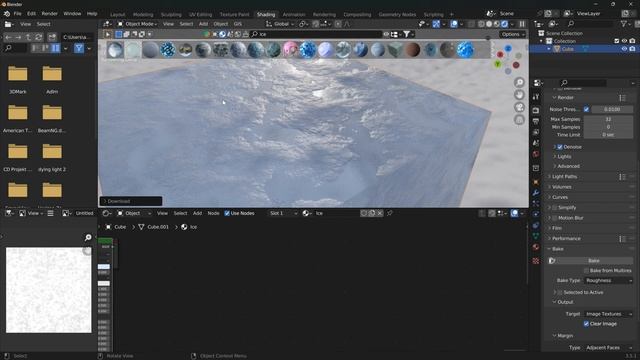Image resolution: width=640 pixels, height=360 pixels.
Task: Open the Physics properties tab
Action: click(x=536, y=214)
